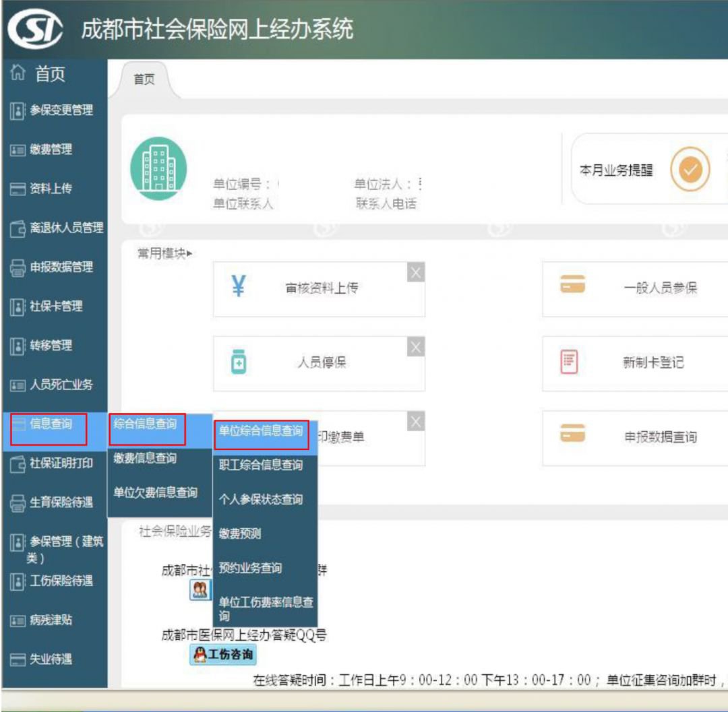This screenshot has height=712, width=728.
Task: Open 社保证明打印 in the sidebar
Action: pyautogui.click(x=54, y=463)
